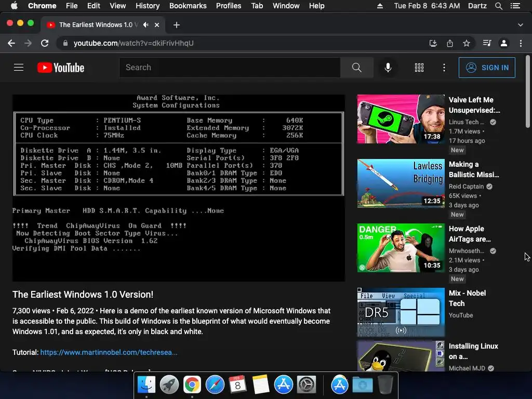Click the date and time in menu bar
532x399 pixels.
point(427,6)
